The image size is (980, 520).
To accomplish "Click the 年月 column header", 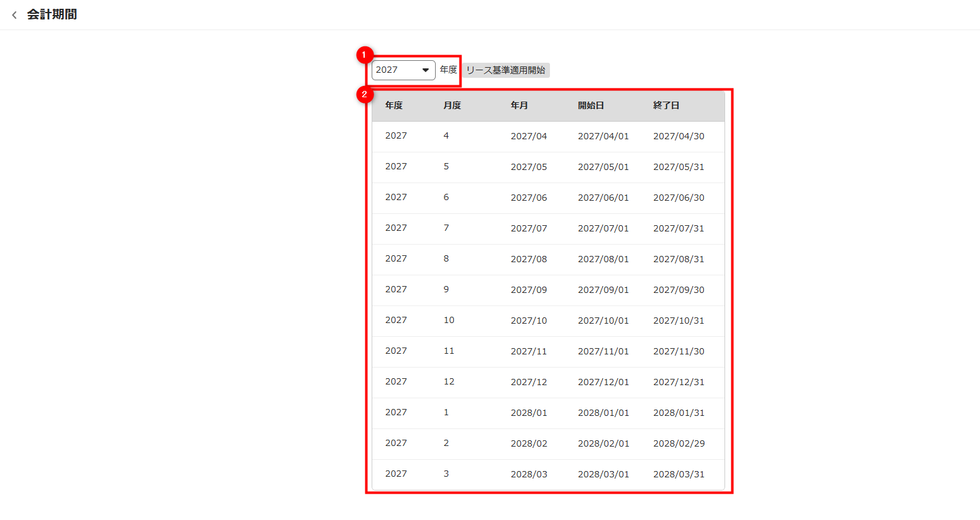I will coord(519,105).
